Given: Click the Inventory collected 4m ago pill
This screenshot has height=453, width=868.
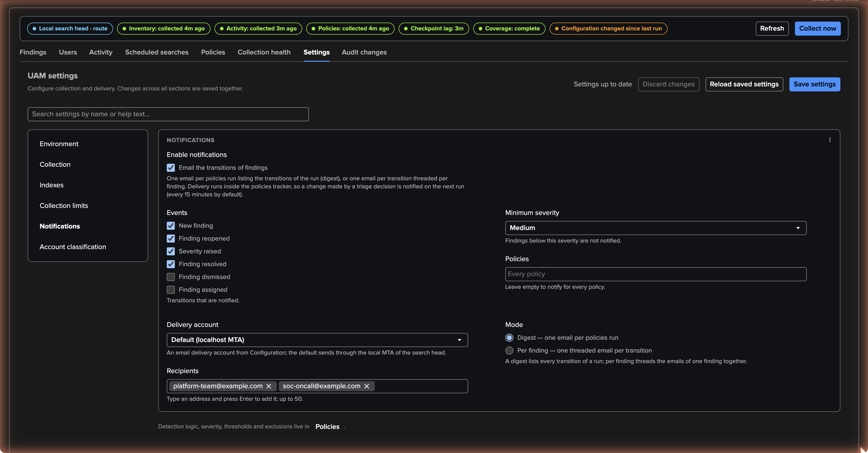Looking at the screenshot, I should [x=164, y=28].
